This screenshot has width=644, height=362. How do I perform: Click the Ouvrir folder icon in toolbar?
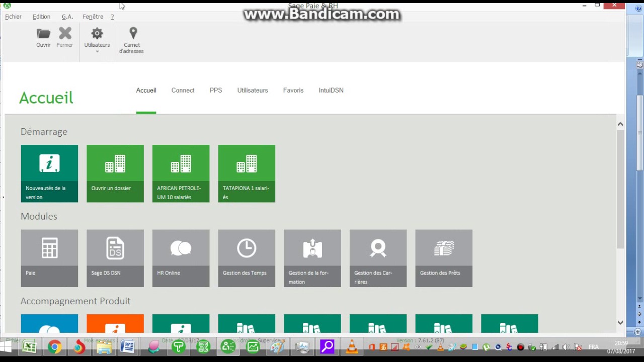[x=43, y=34]
